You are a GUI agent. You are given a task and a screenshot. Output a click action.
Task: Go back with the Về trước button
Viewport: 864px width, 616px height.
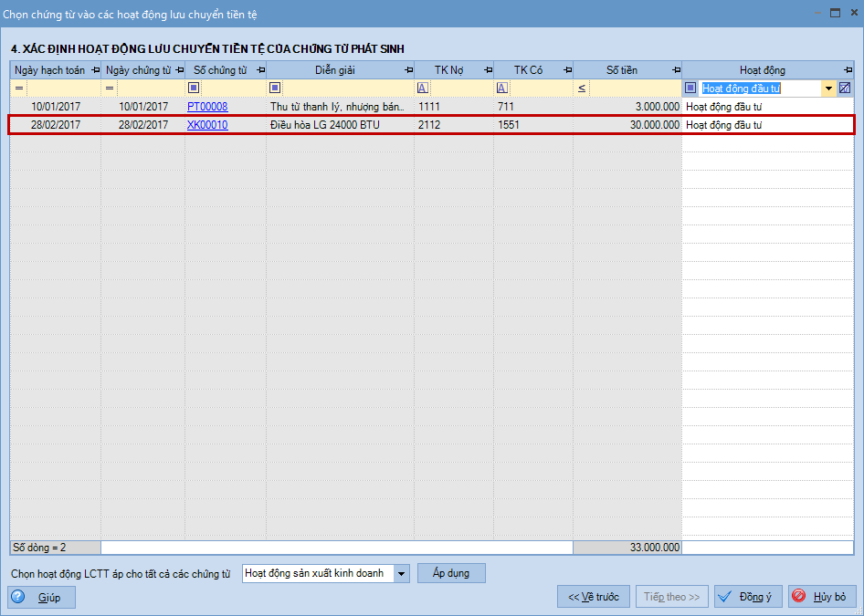point(593,597)
